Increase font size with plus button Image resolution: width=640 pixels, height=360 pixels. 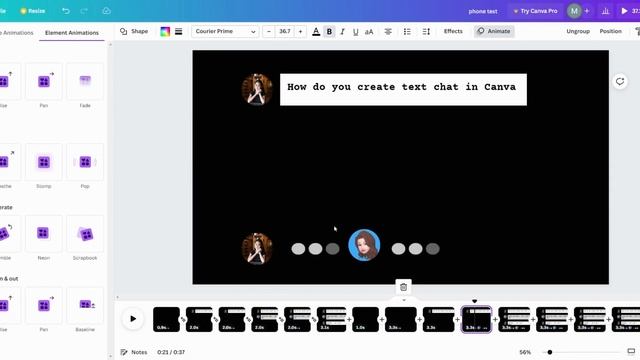(300, 31)
